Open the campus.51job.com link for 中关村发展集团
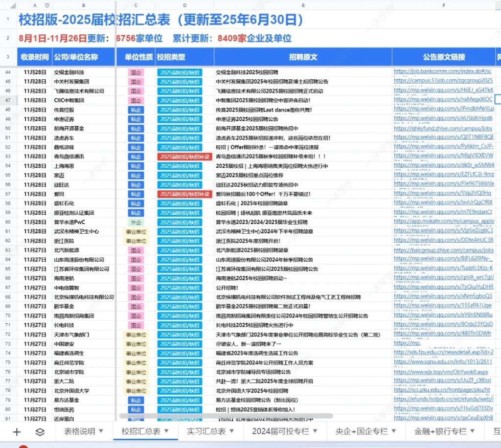The width and height of the screenshot is (501, 448). 442,81
